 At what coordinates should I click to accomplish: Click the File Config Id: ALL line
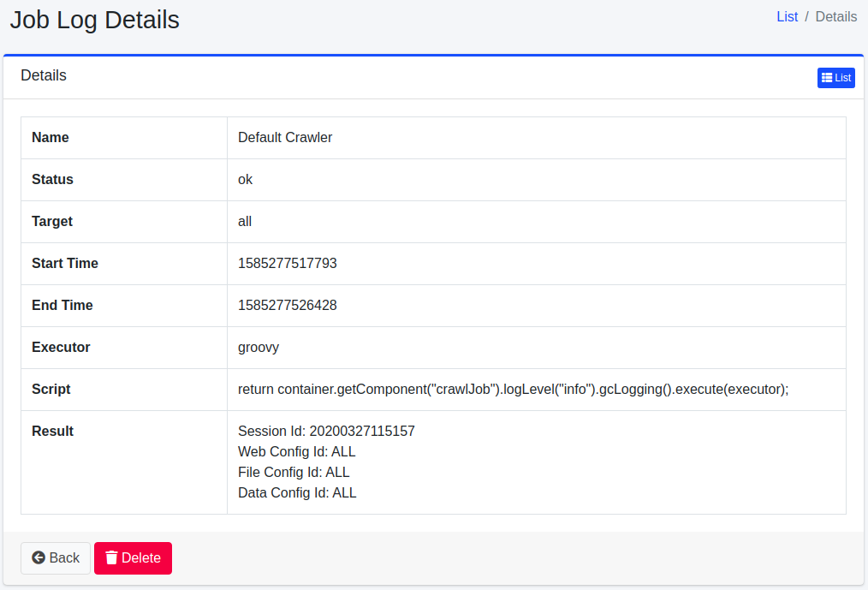point(294,473)
